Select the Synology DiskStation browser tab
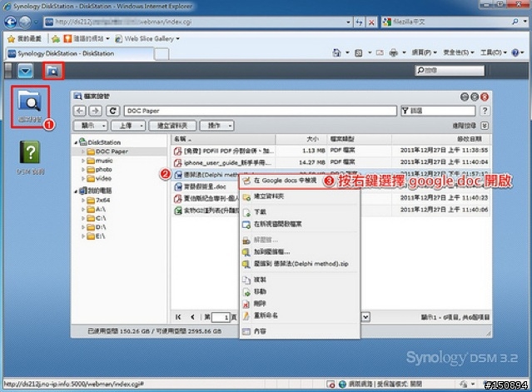 [79, 53]
